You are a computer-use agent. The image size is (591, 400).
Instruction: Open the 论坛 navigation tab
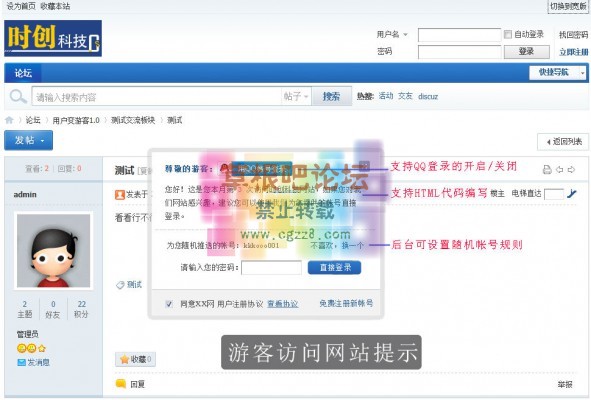pyautogui.click(x=23, y=73)
